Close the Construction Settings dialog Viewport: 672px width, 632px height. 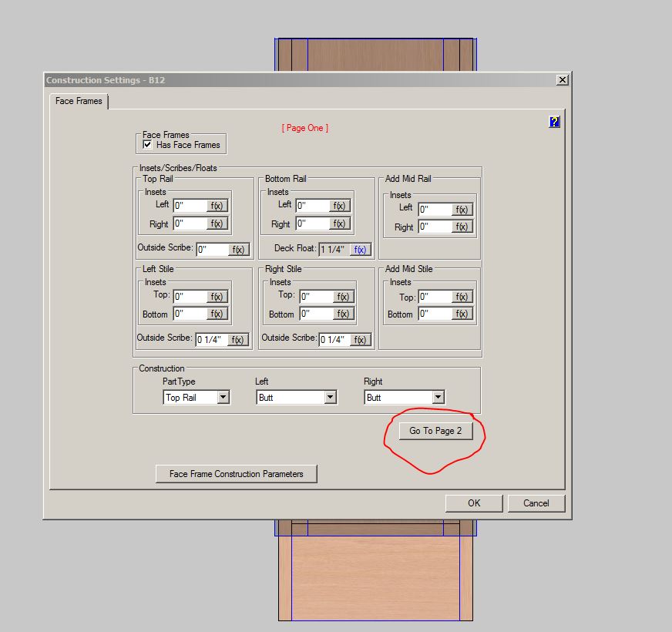pos(562,80)
